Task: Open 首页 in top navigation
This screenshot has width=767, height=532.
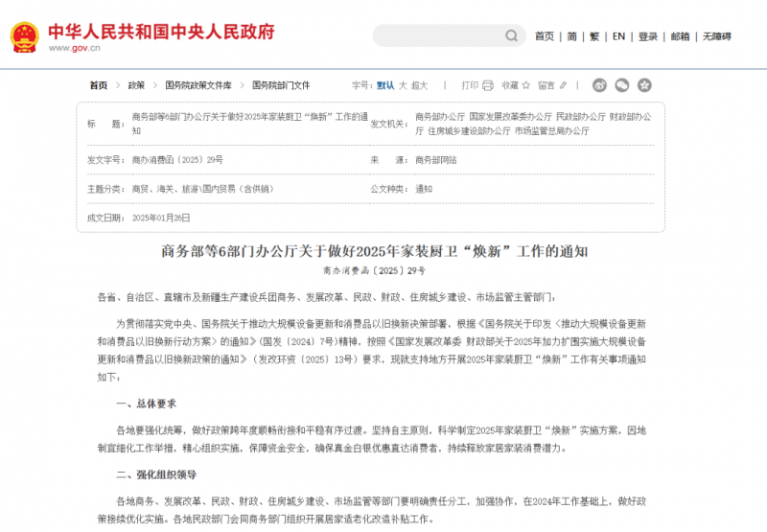Action: click(544, 36)
